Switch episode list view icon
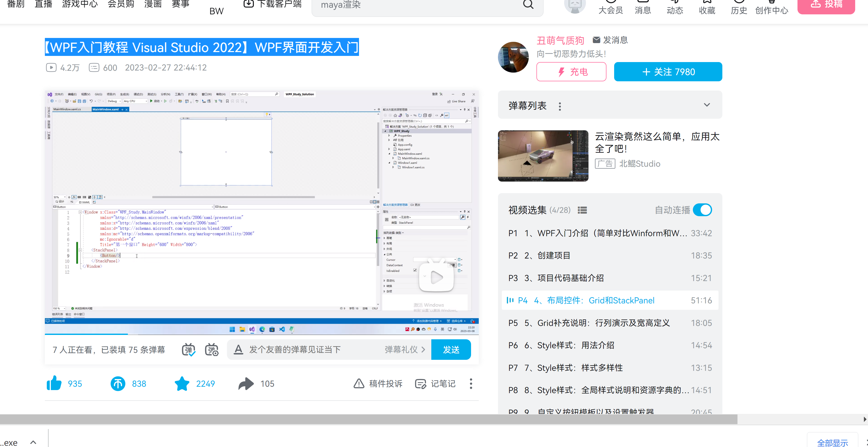The width and height of the screenshot is (868, 447). click(x=582, y=210)
